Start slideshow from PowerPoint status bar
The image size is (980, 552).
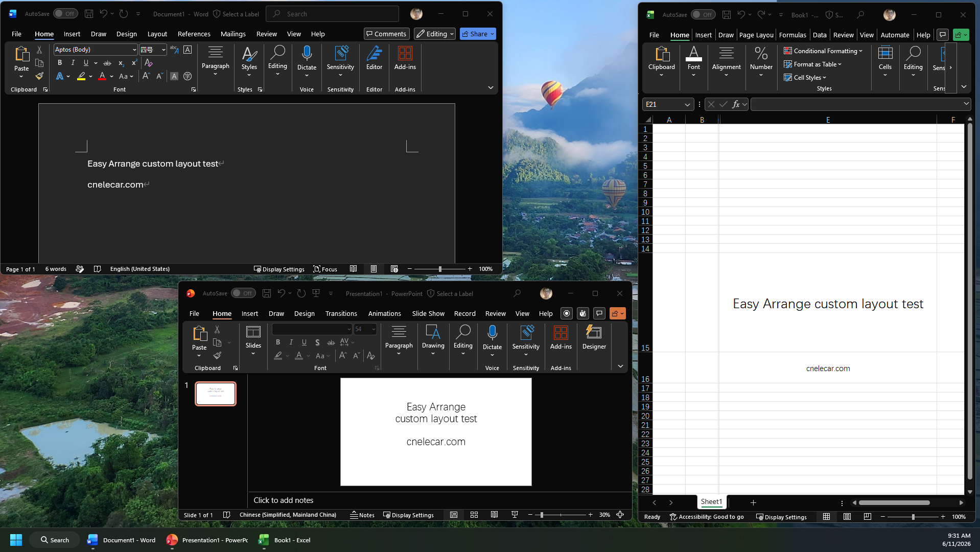click(x=515, y=515)
